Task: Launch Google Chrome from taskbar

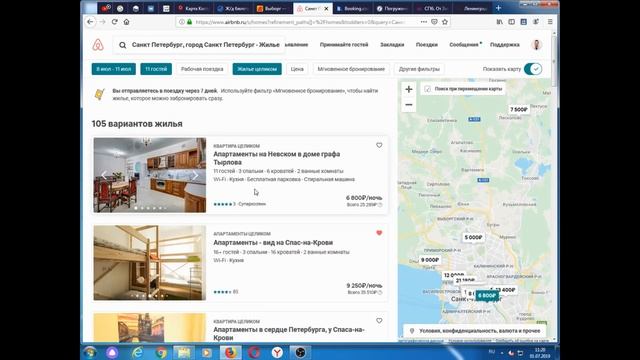Action: [x=161, y=352]
